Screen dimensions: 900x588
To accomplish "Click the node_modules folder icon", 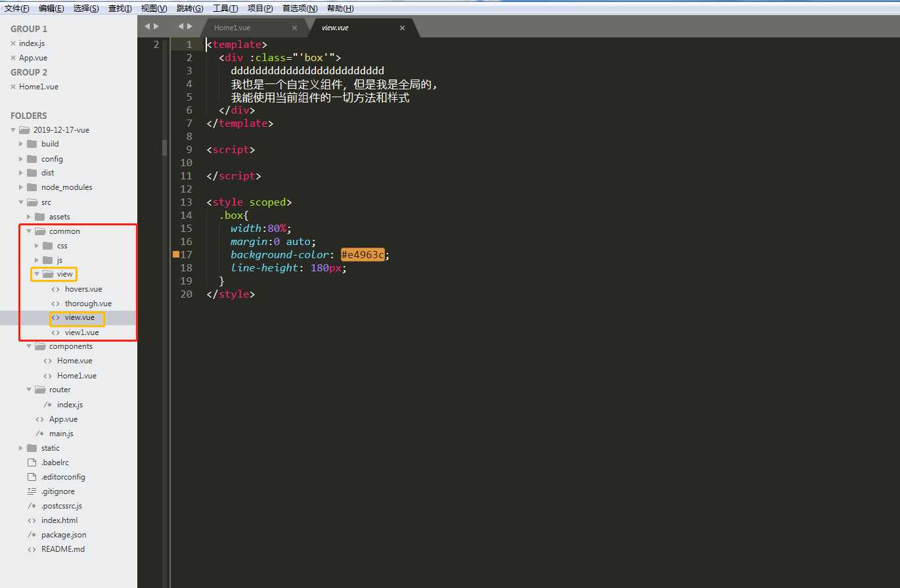I will (32, 187).
